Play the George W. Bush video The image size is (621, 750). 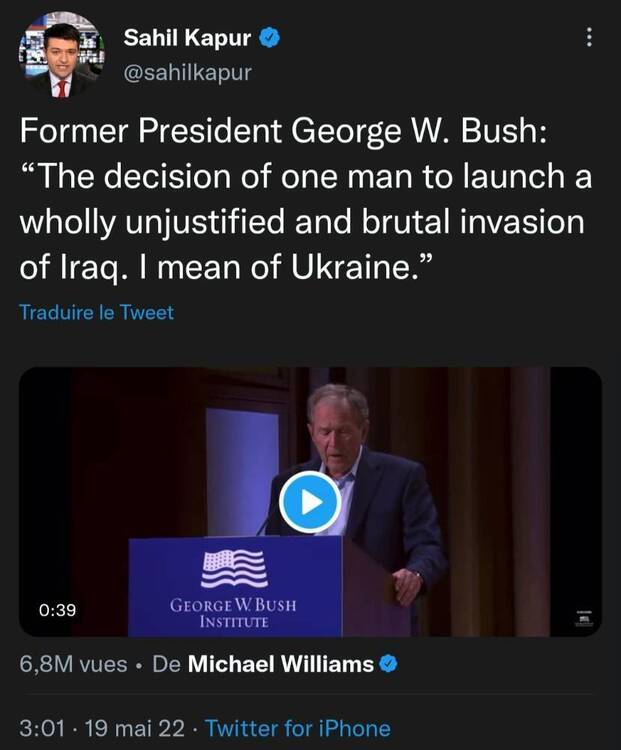click(x=309, y=504)
